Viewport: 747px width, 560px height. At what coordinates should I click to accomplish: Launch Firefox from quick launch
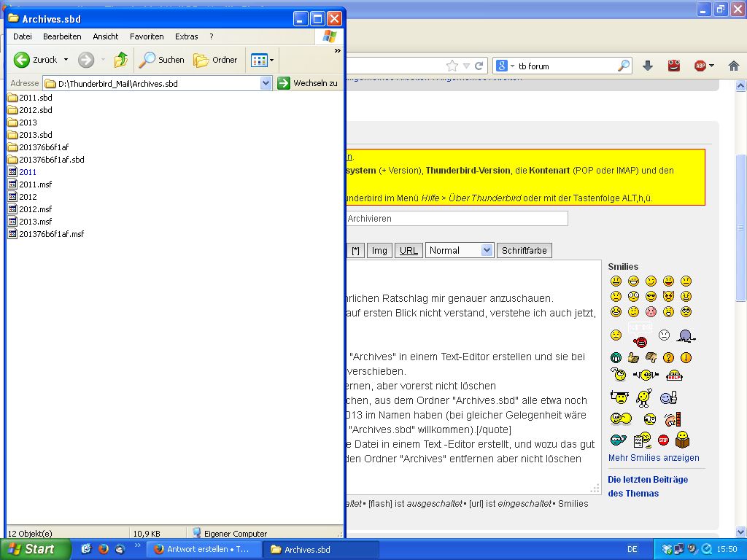(103, 549)
